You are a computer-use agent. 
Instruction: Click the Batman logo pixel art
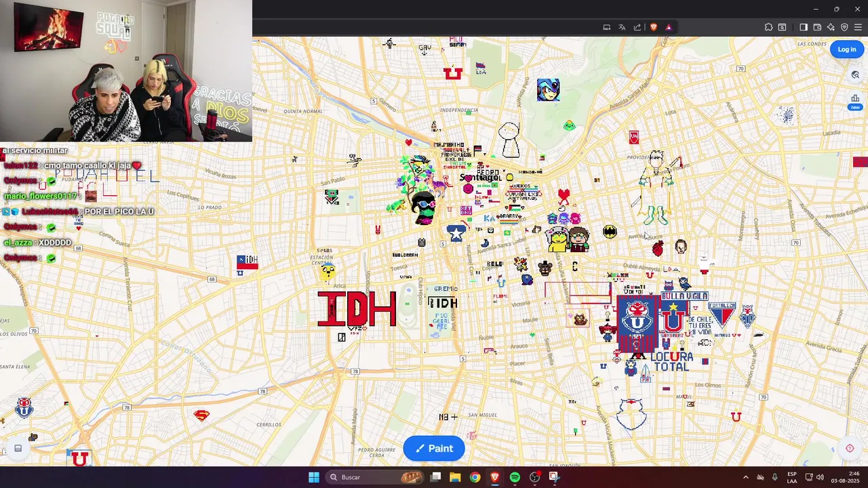[x=610, y=232]
